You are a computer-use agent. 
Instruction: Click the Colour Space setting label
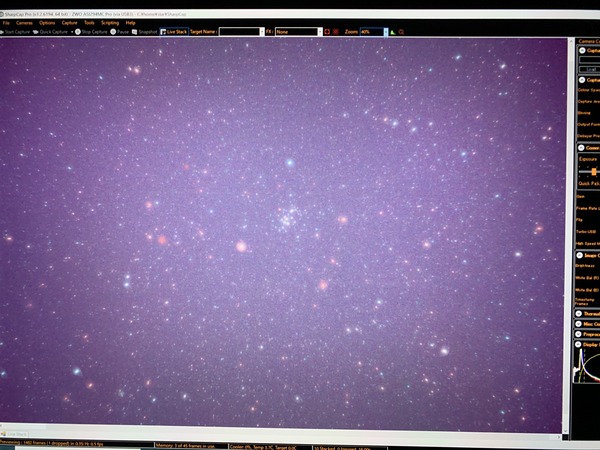(x=589, y=90)
